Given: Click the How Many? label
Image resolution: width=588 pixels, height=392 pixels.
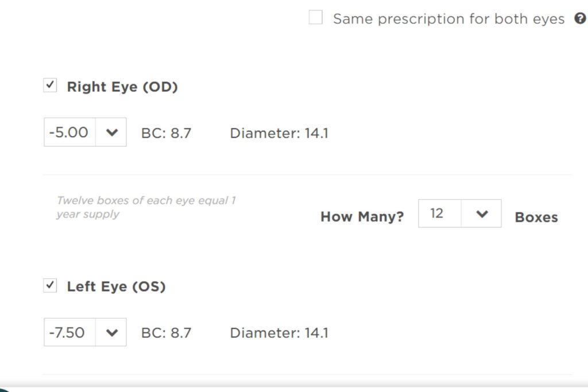Looking at the screenshot, I should pyautogui.click(x=362, y=216).
